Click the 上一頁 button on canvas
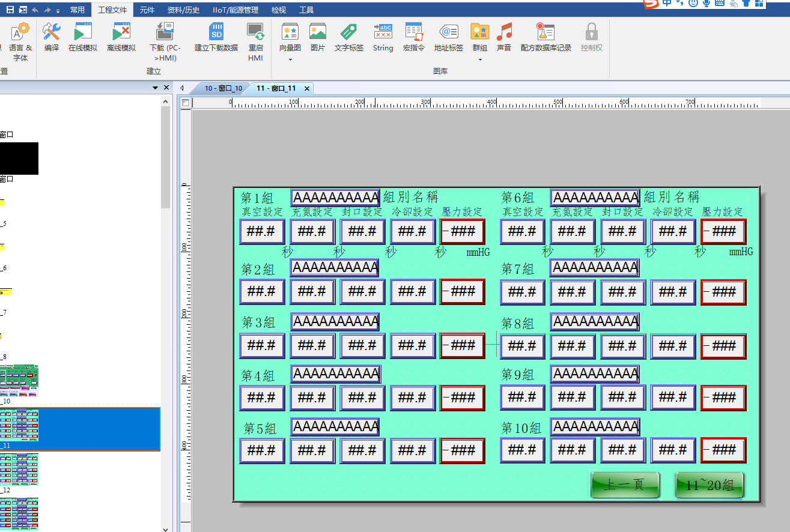This screenshot has height=532, width=790. coord(625,485)
